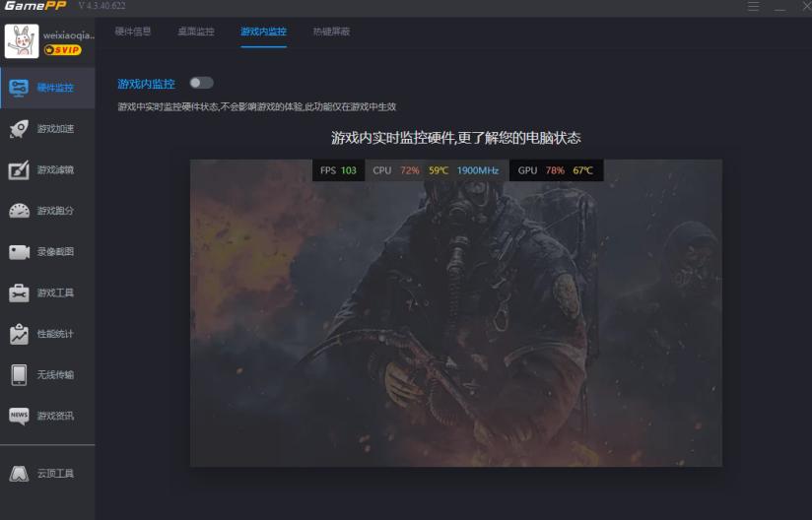Open the hamburger menu in title bar
The width and height of the screenshot is (812, 520).
click(753, 6)
